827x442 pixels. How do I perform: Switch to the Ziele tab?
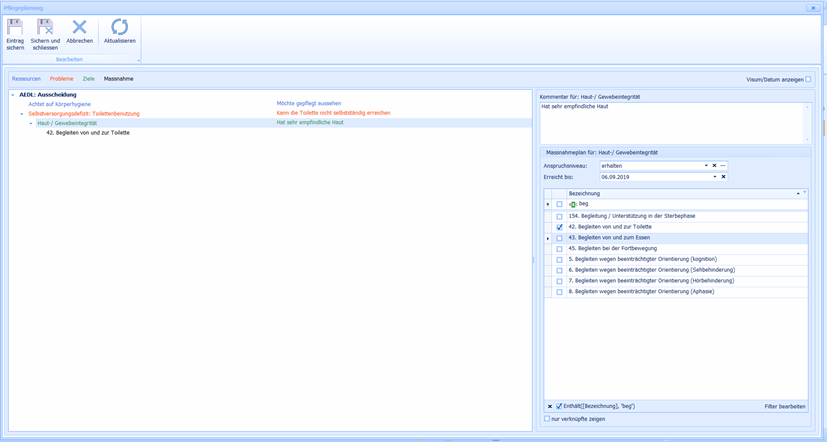88,79
